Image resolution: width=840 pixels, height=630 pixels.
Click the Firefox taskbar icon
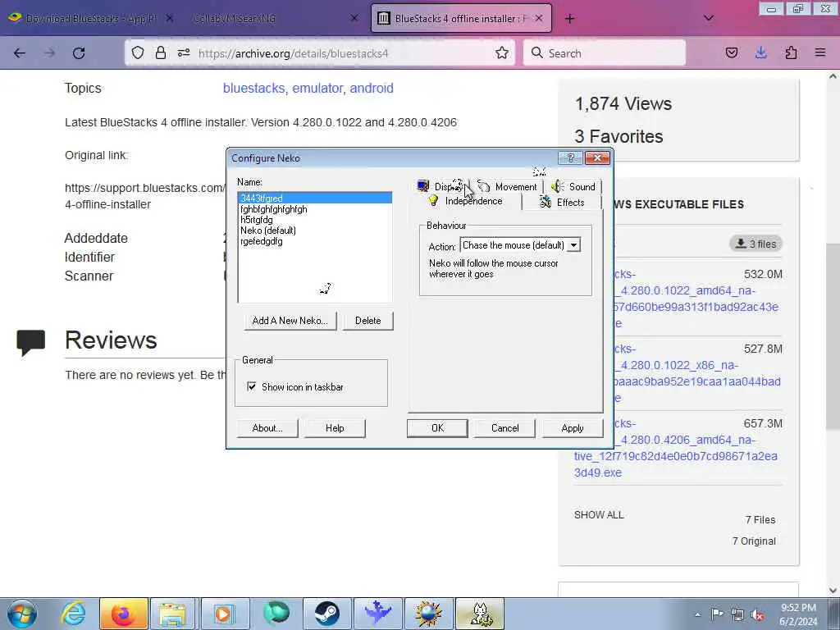tap(123, 614)
